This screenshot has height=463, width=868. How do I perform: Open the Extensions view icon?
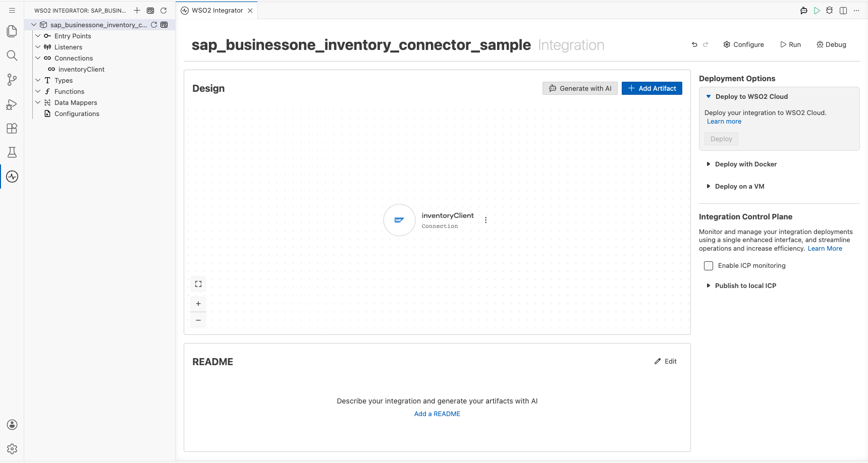[x=12, y=128]
